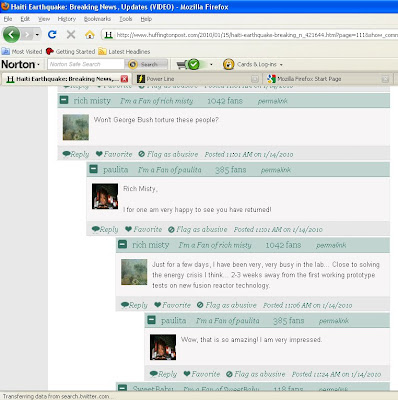Collapse paulita's 'Rich Misty' reply comment
398x400 pixels.
click(94, 169)
